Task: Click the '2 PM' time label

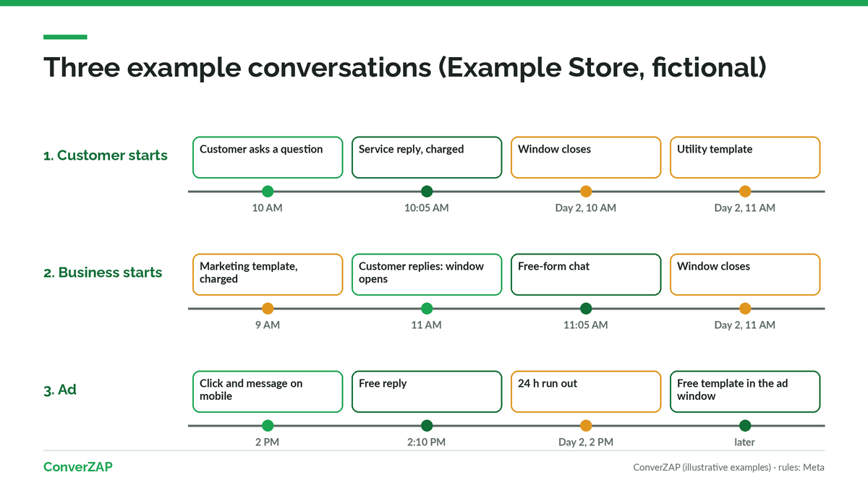Action: click(268, 442)
